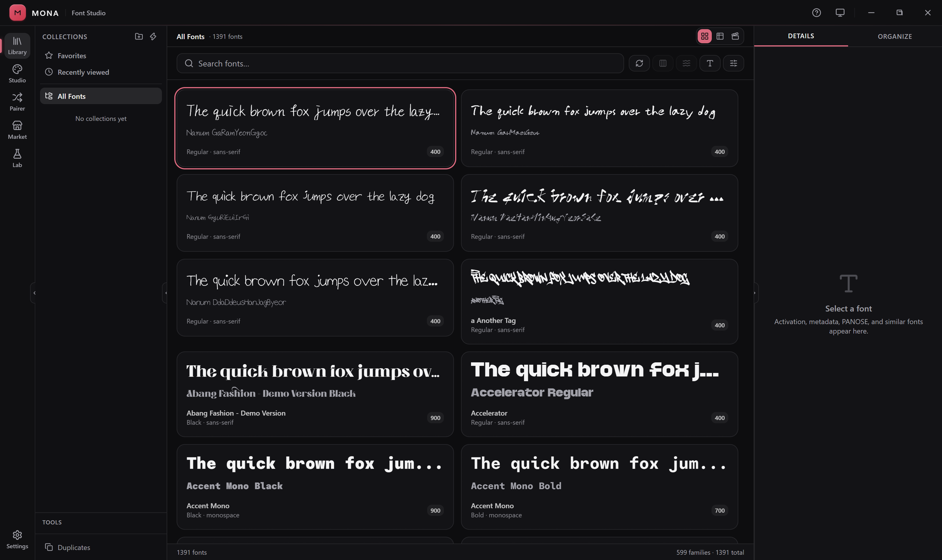Minimize the MONA window
This screenshot has width=942, height=560.
tap(871, 12)
